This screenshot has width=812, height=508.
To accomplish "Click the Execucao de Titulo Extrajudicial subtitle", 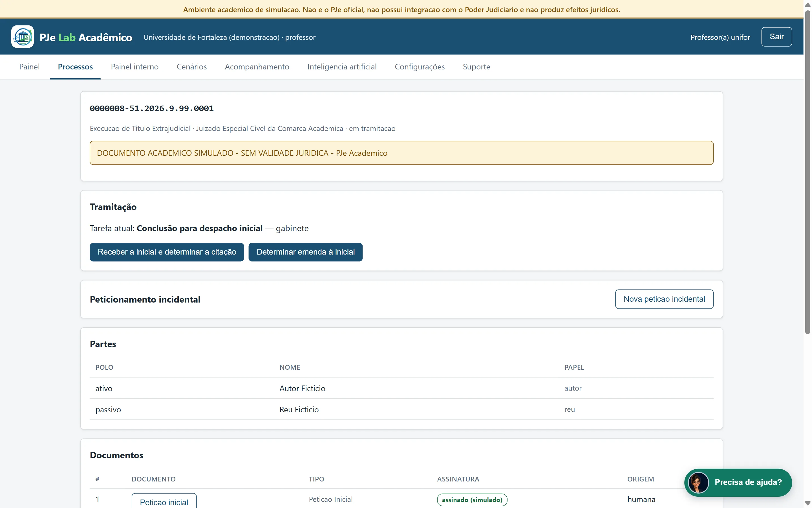I will (x=242, y=128).
